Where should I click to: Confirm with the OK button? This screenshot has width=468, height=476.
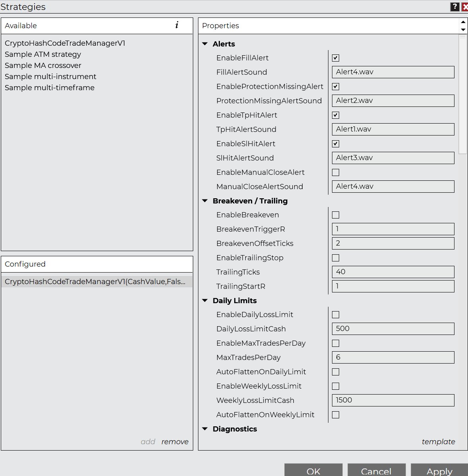click(313, 470)
